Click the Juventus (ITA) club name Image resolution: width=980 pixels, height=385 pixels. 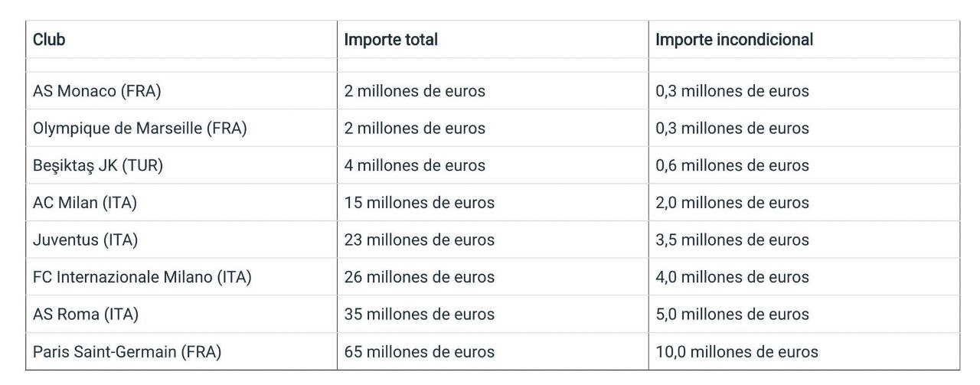pos(85,240)
